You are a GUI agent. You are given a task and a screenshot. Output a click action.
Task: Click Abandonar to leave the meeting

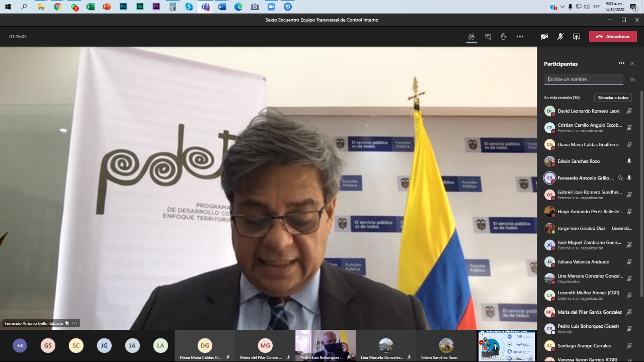[613, 37]
